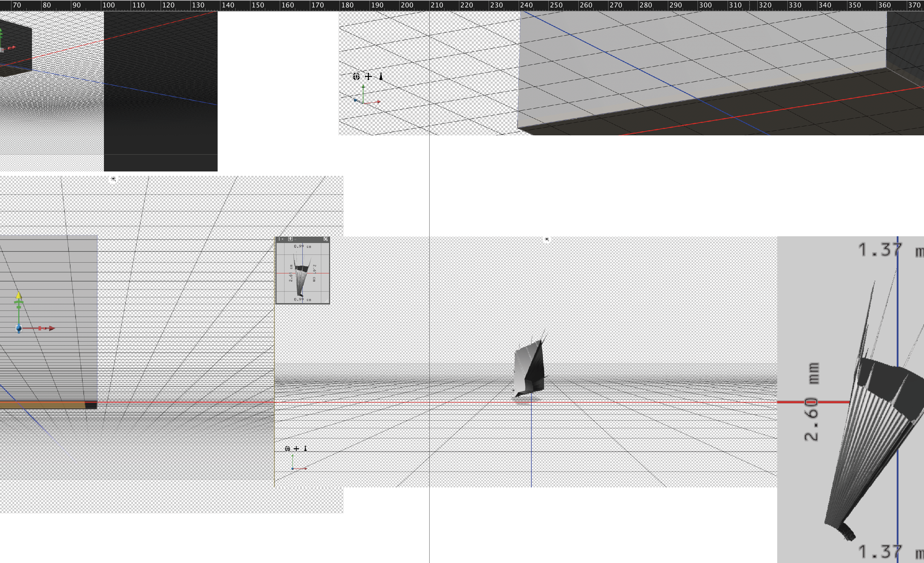Click the dolly arrow icon in upper viewport

pyautogui.click(x=381, y=77)
